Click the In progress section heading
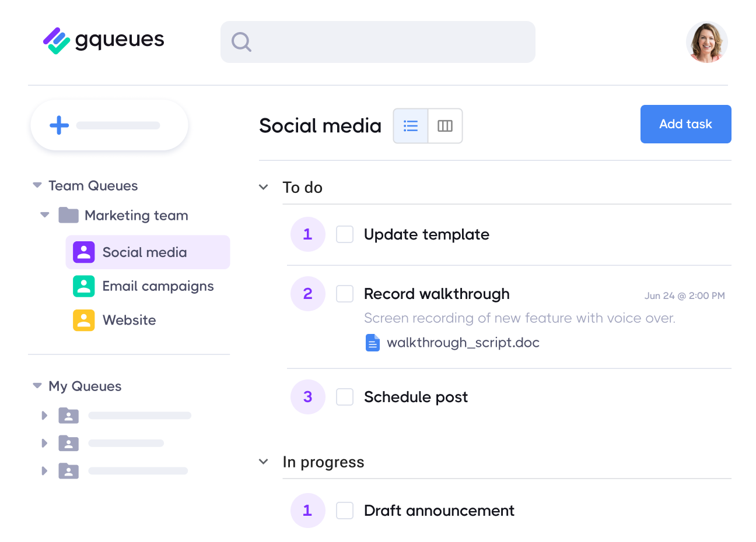 tap(324, 462)
